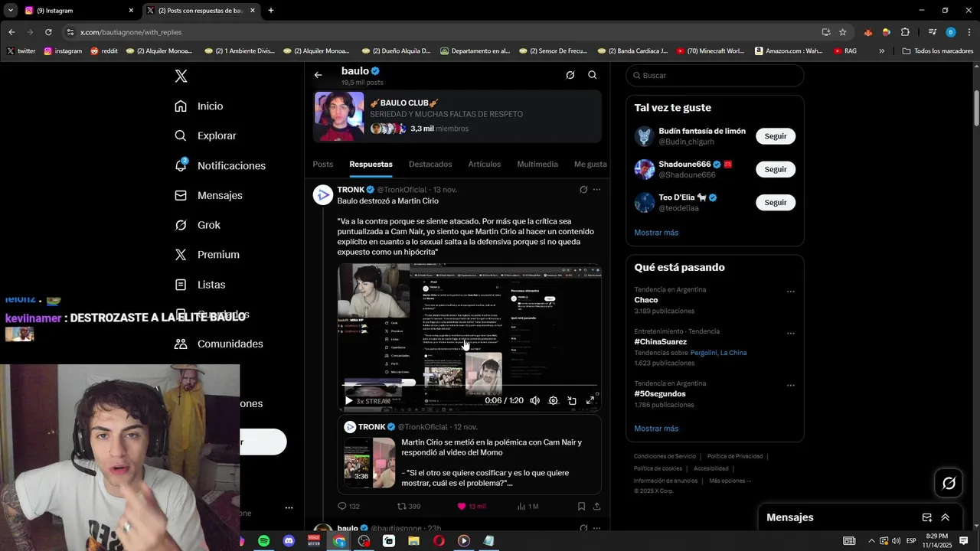980x551 pixels.
Task: Search within baulo's profile posts
Action: (x=593, y=75)
